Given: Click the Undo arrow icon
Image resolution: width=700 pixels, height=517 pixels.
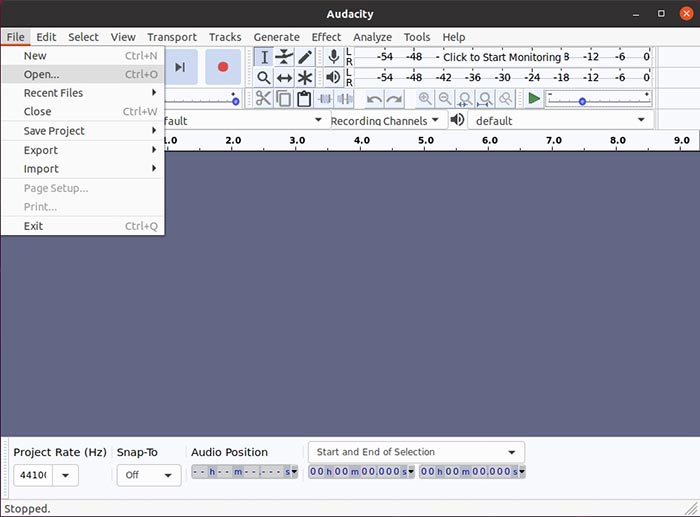Looking at the screenshot, I should click(374, 99).
